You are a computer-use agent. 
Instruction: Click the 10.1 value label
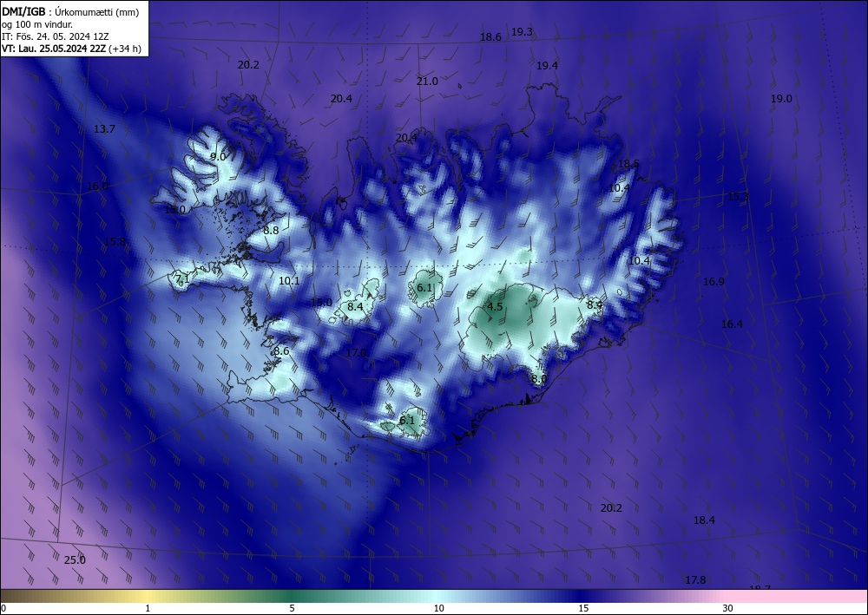coord(289,281)
